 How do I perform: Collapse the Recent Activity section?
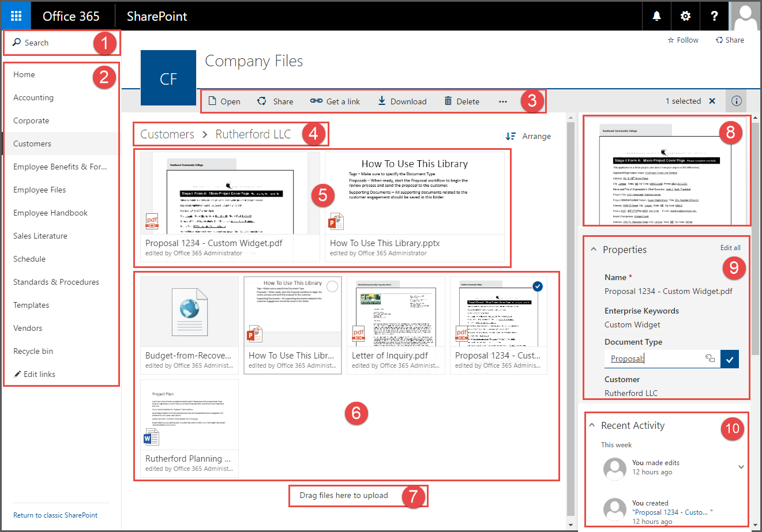click(x=591, y=425)
